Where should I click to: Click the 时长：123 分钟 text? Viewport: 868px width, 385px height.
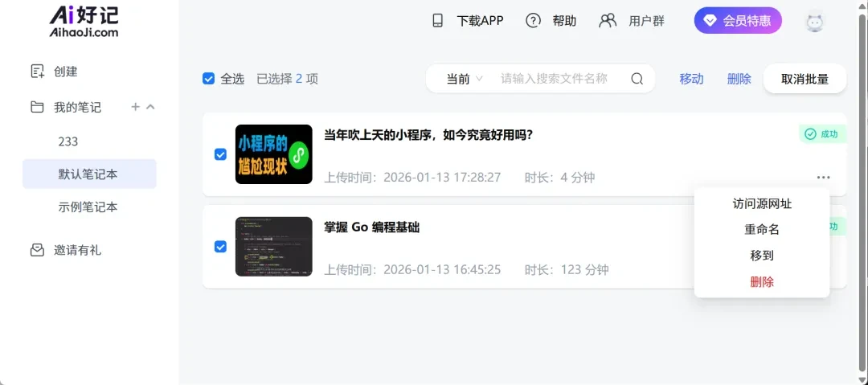567,270
